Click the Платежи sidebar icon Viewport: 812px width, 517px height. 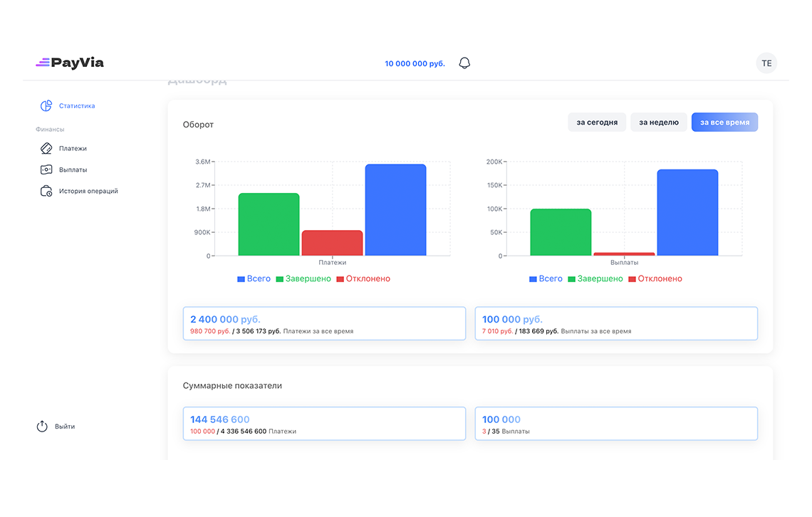(x=46, y=149)
